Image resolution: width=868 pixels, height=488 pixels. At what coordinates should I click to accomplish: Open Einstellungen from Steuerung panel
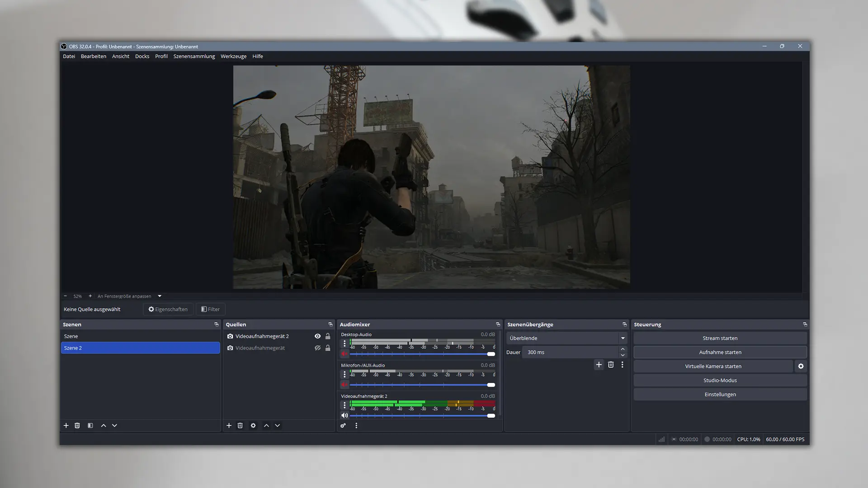[720, 394]
